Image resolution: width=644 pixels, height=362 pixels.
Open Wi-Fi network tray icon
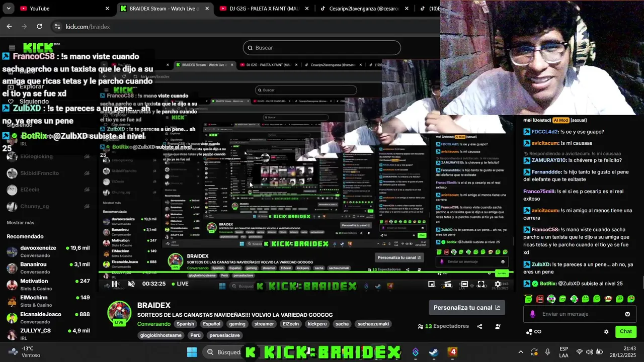(580, 352)
